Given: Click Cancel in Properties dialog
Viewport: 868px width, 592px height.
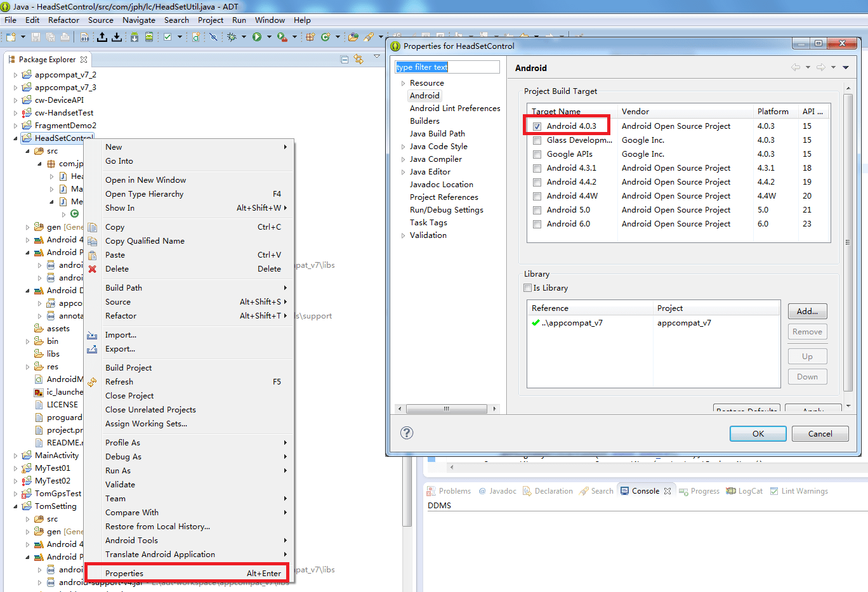Looking at the screenshot, I should coord(820,434).
